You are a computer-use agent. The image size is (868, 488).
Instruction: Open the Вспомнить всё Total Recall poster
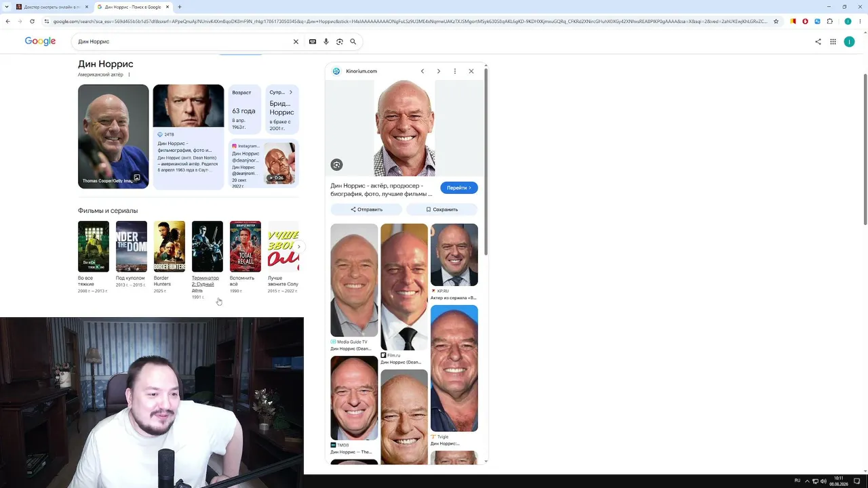click(245, 247)
